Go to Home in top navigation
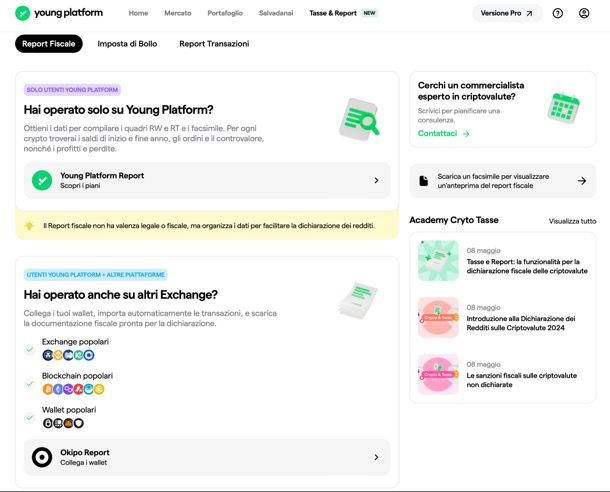 (138, 13)
